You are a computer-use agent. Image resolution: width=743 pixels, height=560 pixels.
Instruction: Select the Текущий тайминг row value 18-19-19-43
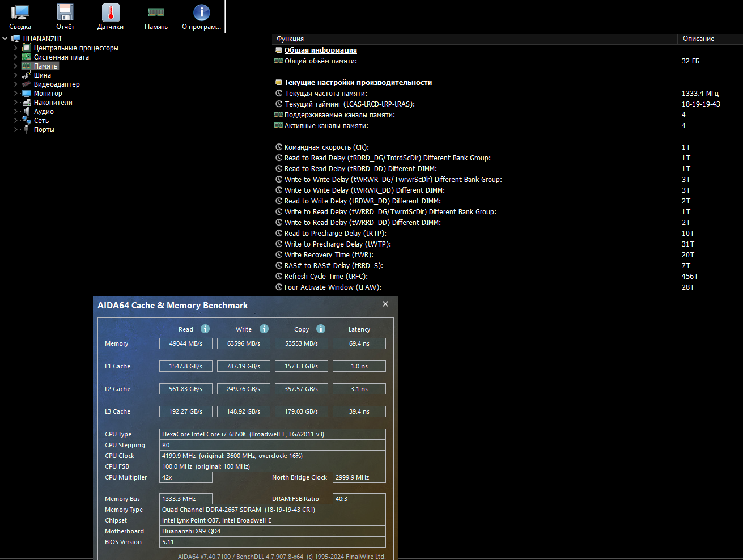click(x=701, y=104)
